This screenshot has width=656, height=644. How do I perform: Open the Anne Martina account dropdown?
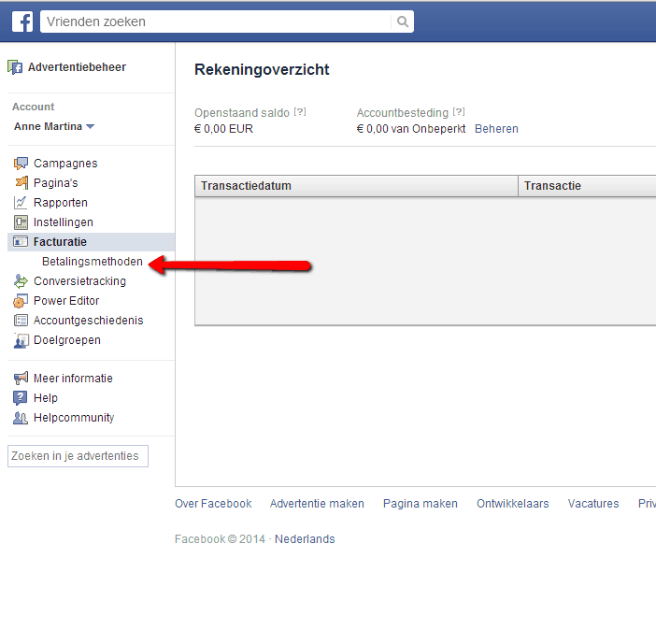click(x=54, y=126)
